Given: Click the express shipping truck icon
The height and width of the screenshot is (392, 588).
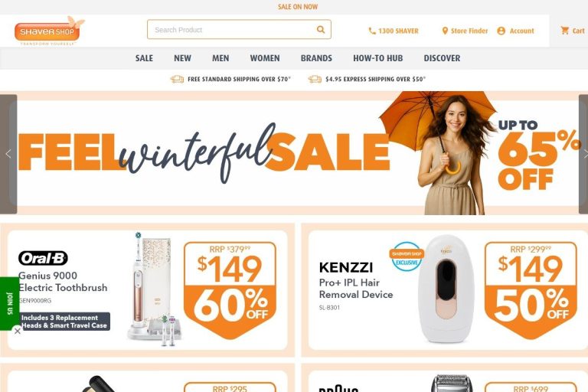Looking at the screenshot, I should pos(315,79).
